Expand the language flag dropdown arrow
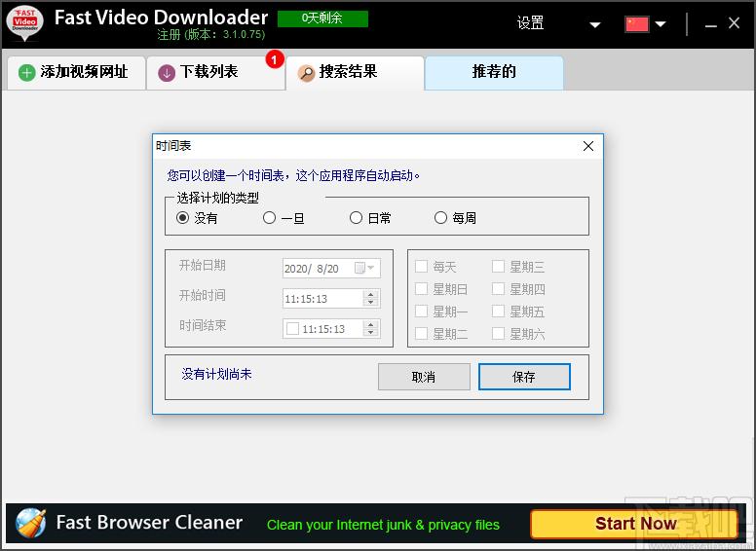Viewport: 756px width, 551px height. point(661,24)
